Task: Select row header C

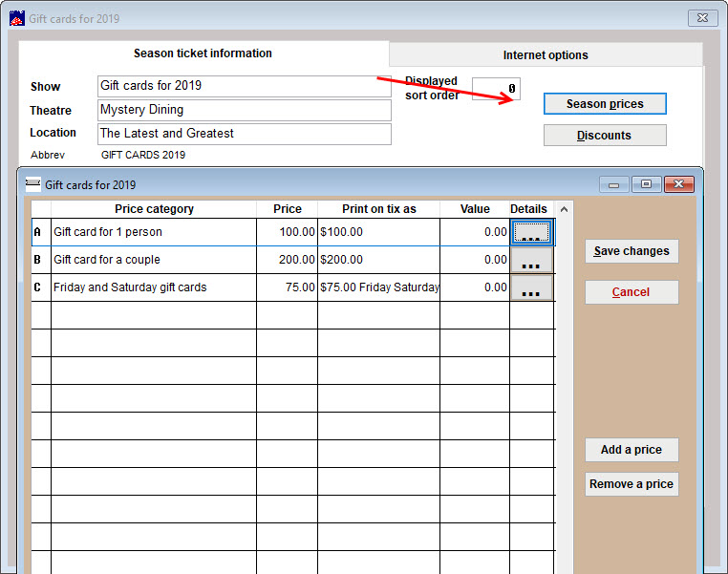Action: pos(41,287)
